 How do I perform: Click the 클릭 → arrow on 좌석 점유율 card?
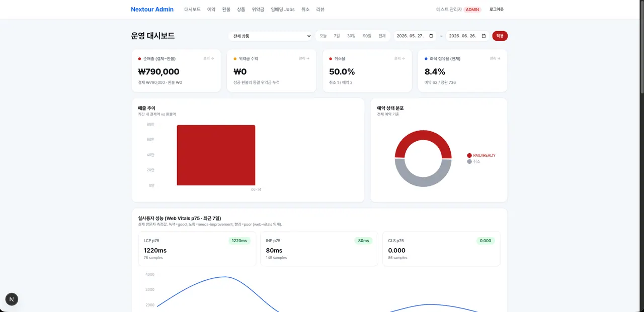point(496,59)
